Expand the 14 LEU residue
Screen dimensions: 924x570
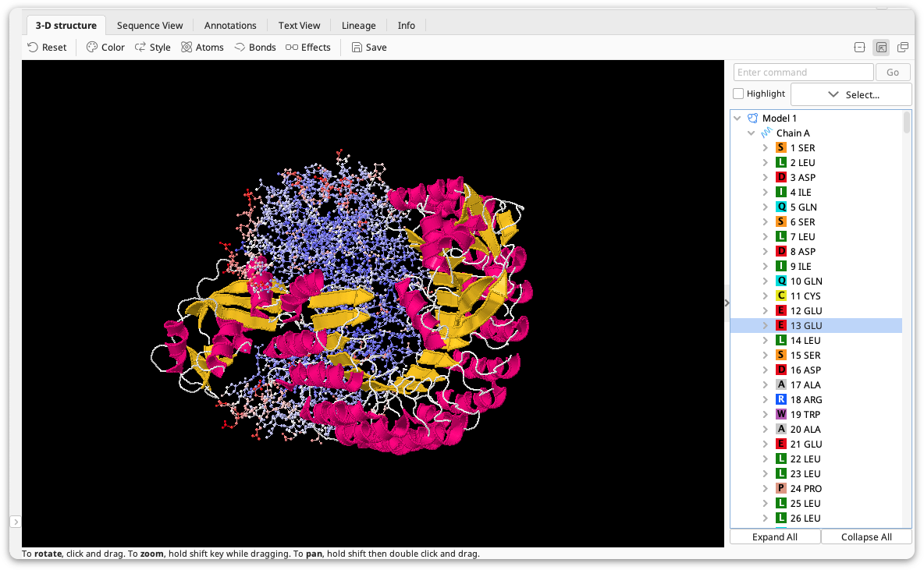pyautogui.click(x=765, y=340)
